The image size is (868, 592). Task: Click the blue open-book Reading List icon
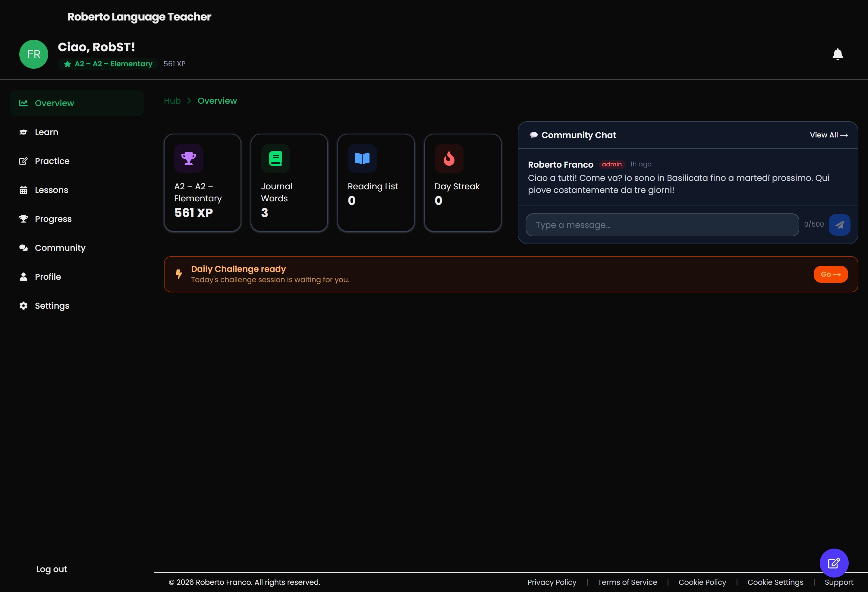362,158
